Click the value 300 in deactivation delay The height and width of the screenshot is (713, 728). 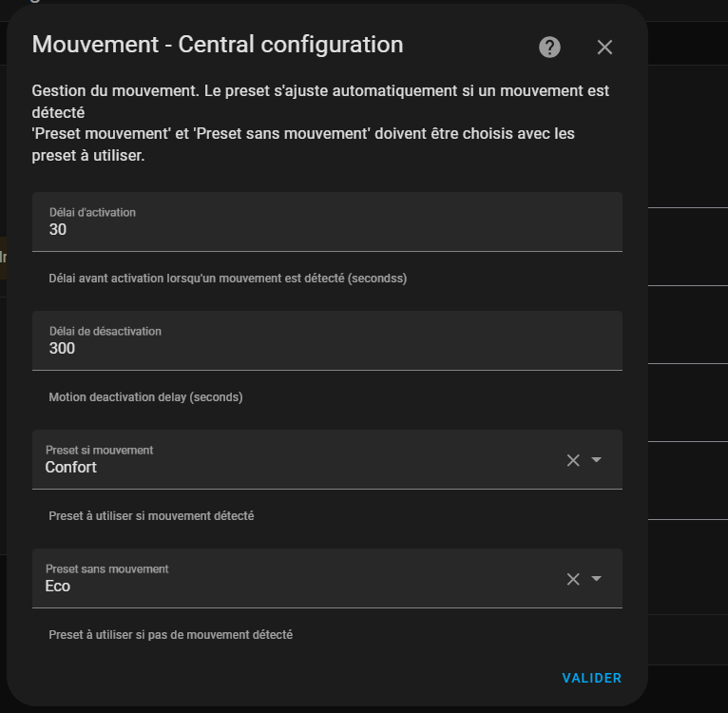[62, 349]
